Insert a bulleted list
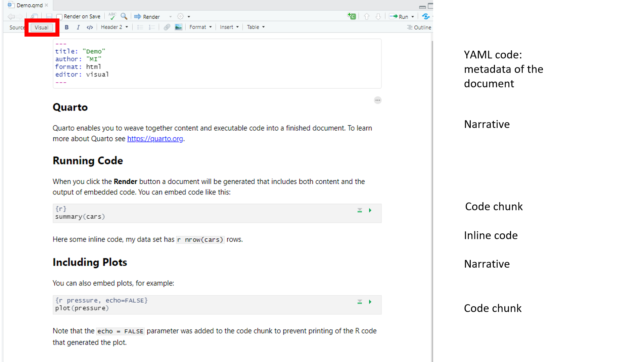Screen dimensions: 644x362 pyautogui.click(x=140, y=27)
